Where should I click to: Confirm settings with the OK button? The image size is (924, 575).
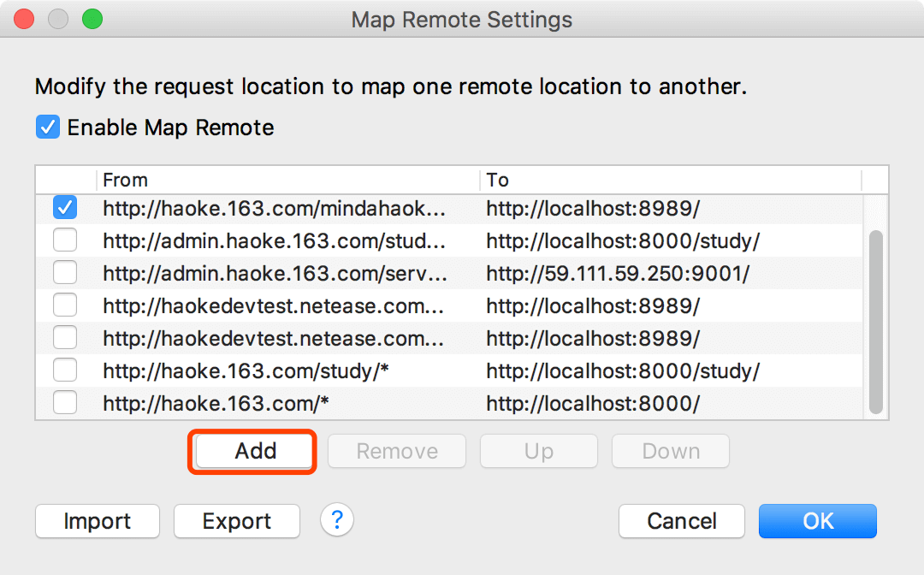pos(817,521)
